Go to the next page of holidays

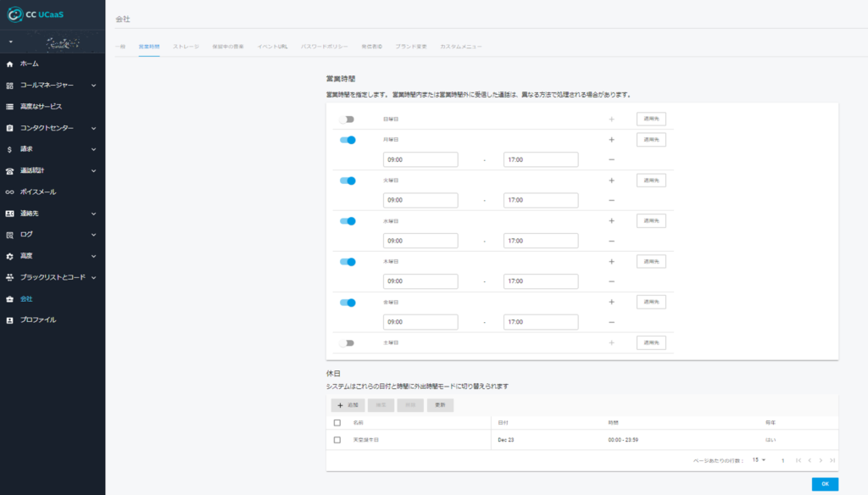coord(821,460)
